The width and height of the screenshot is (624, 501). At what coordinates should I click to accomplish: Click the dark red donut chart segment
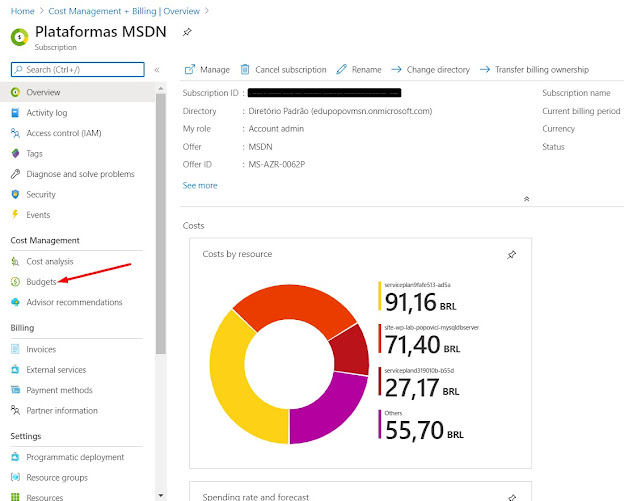tap(350, 350)
